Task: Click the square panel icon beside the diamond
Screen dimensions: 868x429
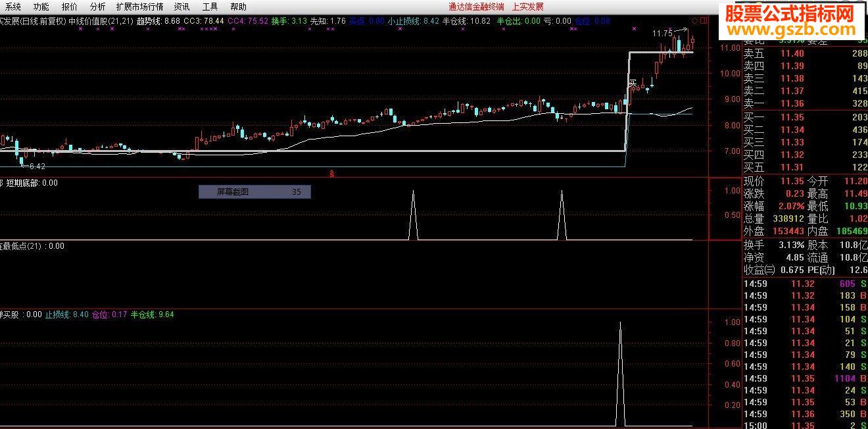Action: 704,20
